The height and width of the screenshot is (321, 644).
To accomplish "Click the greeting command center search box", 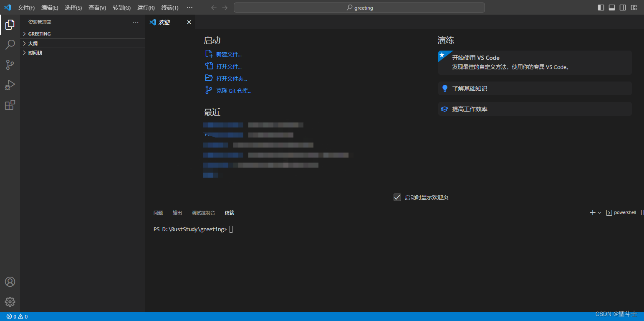I will [359, 8].
